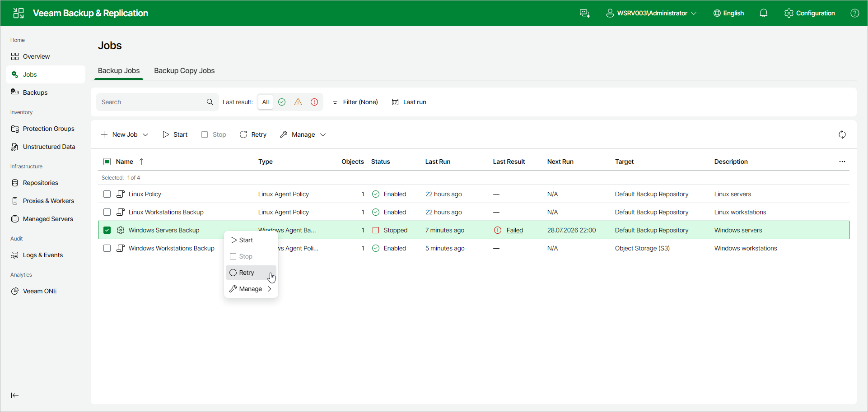
Task: Open the notifications bell
Action: pyautogui.click(x=764, y=13)
